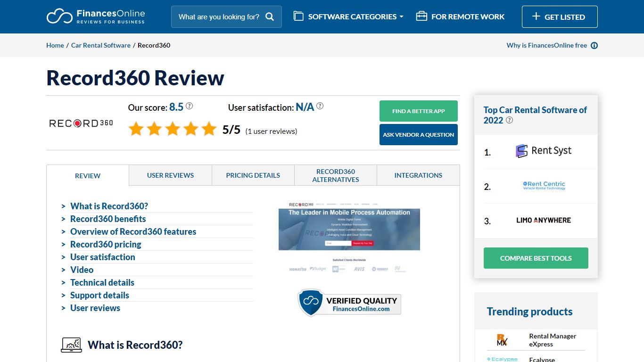Image resolution: width=644 pixels, height=362 pixels.
Task: Click the Rental Manager eXpress logo icon
Action: click(x=502, y=340)
